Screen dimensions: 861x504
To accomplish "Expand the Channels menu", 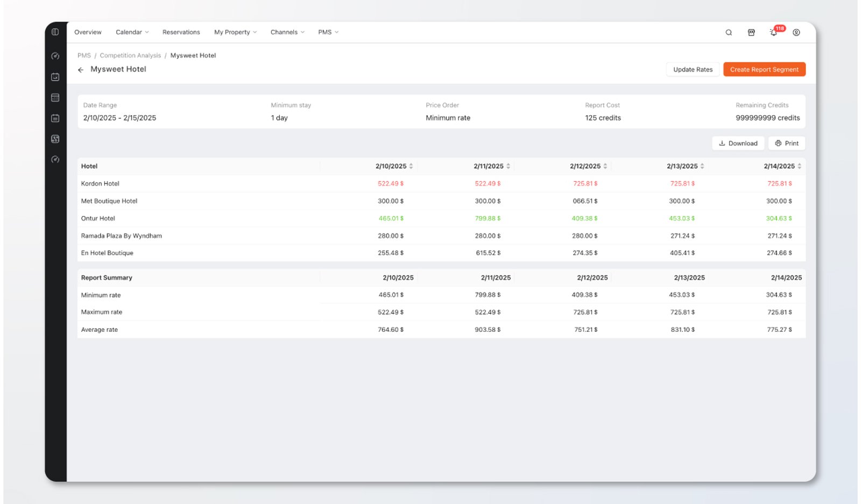I will click(287, 32).
